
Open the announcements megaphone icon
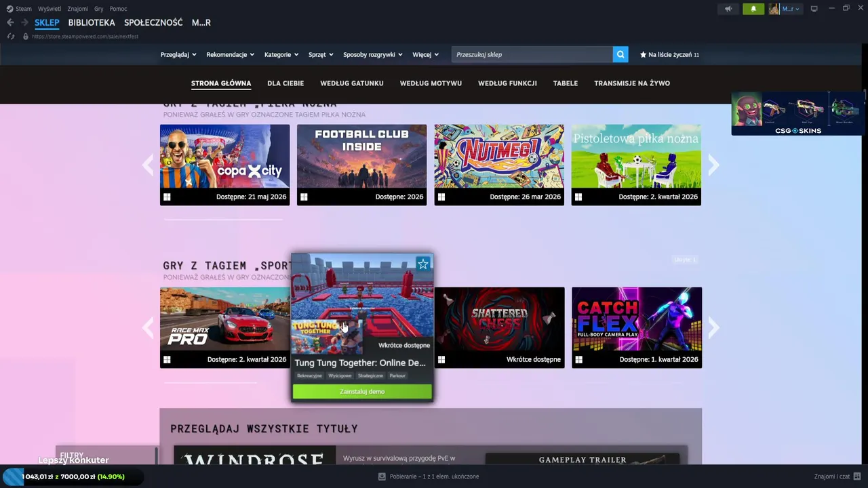[728, 9]
